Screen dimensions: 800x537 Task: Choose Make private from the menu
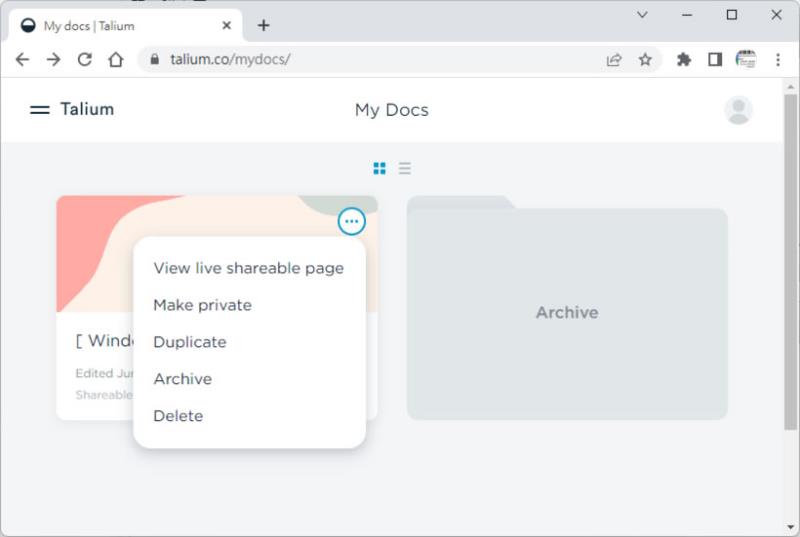[x=203, y=305]
